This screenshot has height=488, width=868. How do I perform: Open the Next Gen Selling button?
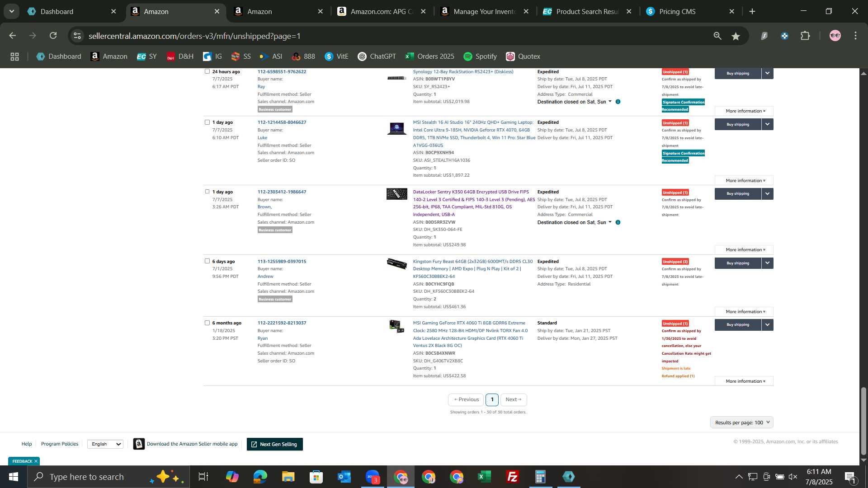[x=275, y=444]
